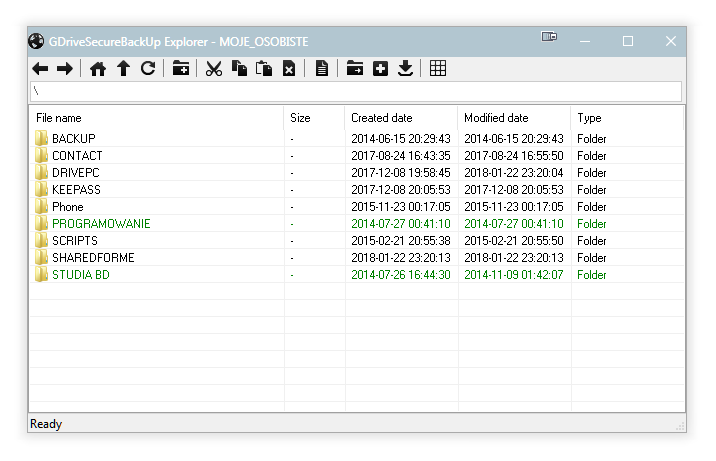The image size is (716, 461).
Task: Click created date 2015-11-23 00:17:05
Action: [400, 207]
